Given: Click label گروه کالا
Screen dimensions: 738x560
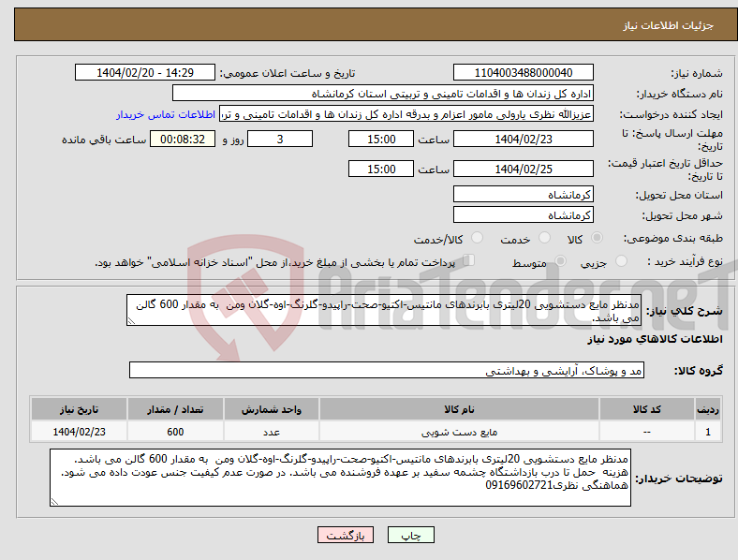Looking at the screenshot, I should [x=699, y=371].
